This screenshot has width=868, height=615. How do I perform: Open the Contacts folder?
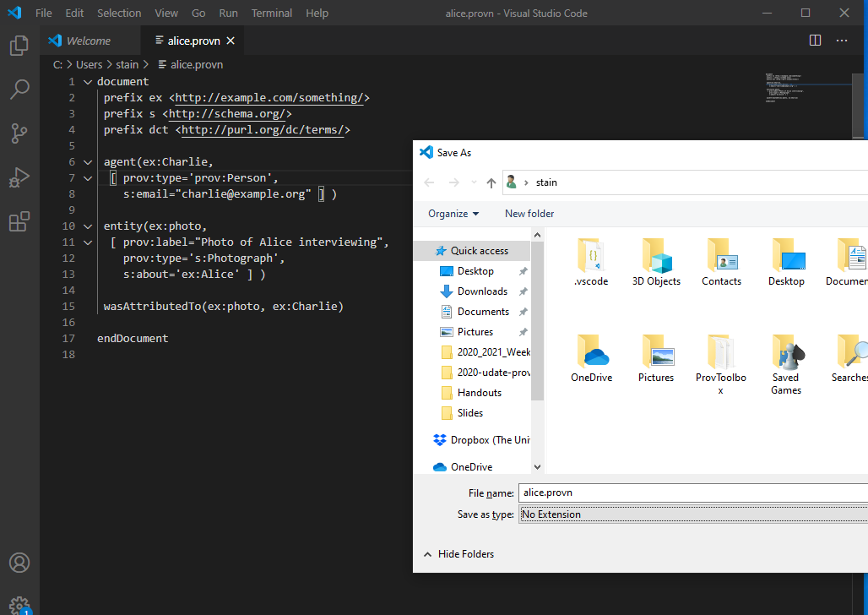pyautogui.click(x=721, y=263)
